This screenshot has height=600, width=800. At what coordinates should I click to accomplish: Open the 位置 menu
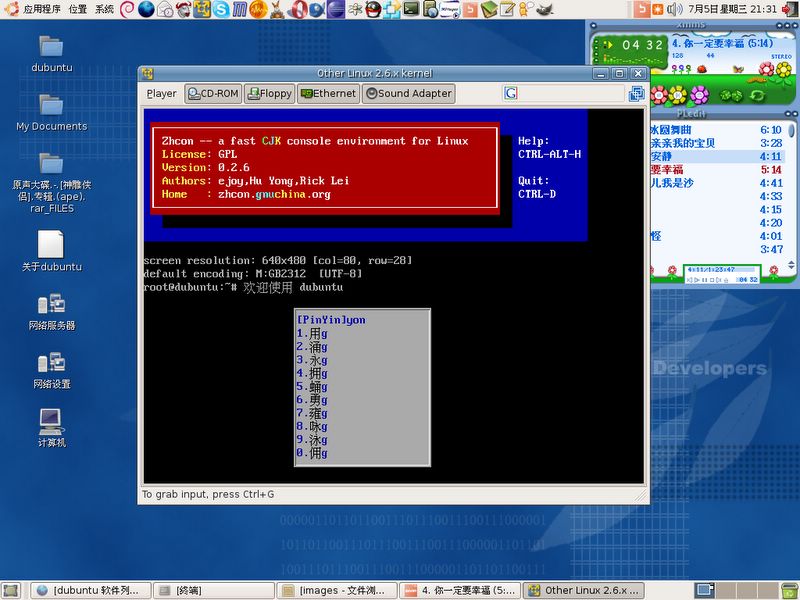pos(78,9)
